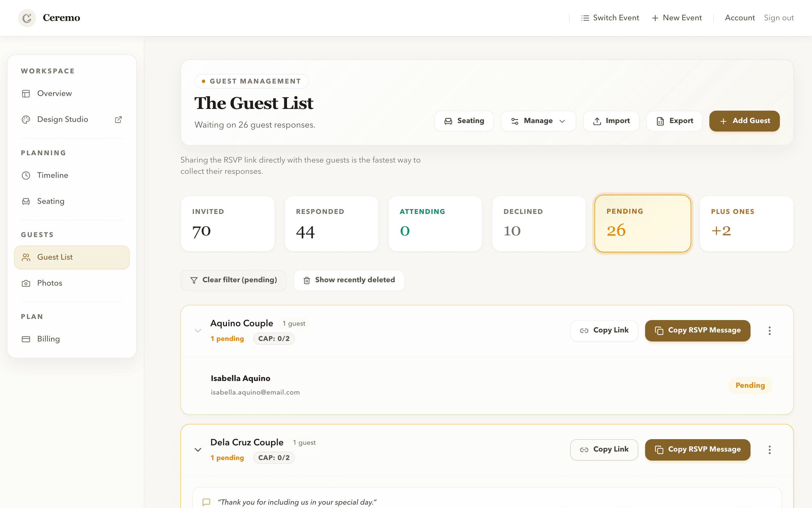Open the Overview page
This screenshot has width=812, height=508.
[72, 93]
